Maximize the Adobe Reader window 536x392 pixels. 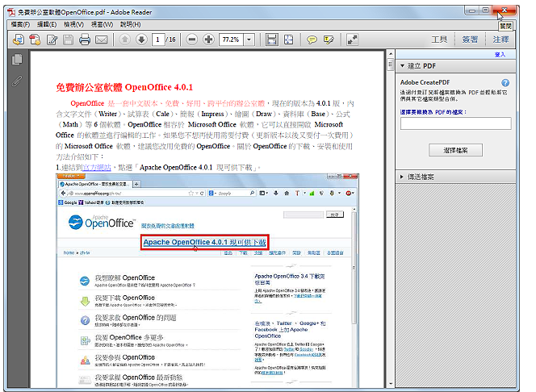[x=485, y=10]
